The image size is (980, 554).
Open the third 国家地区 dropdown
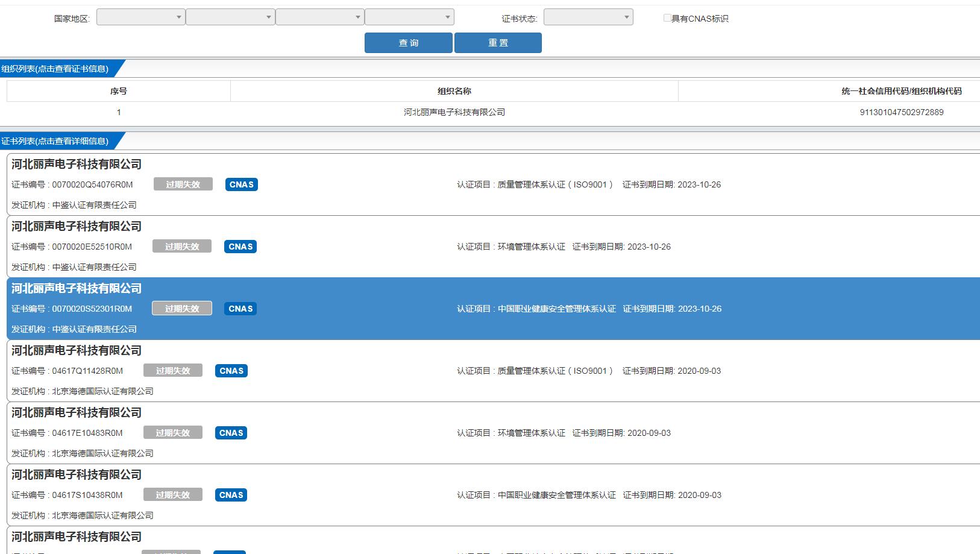[319, 17]
